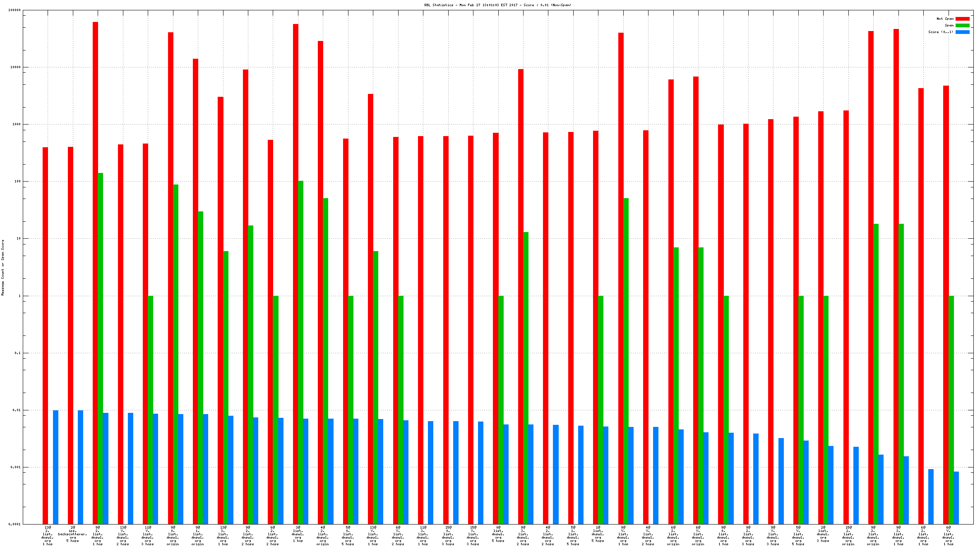The width and height of the screenshot is (980, 551).
Task: Click the 3@ list.dnswl.org 1 hop label
Action: point(298,534)
